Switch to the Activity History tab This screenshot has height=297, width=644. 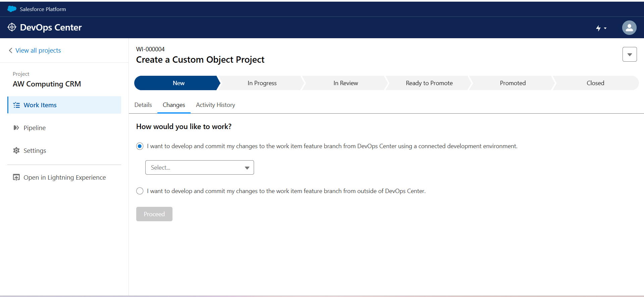[215, 105]
